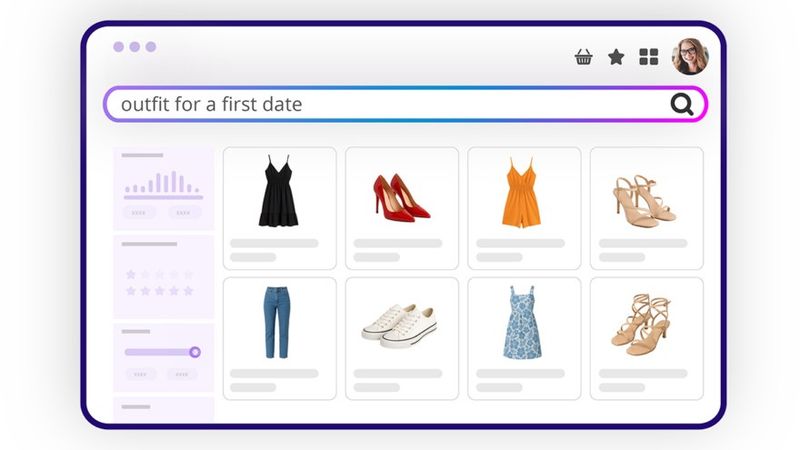
Task: Click the price histogram range bar
Action: [x=163, y=197]
